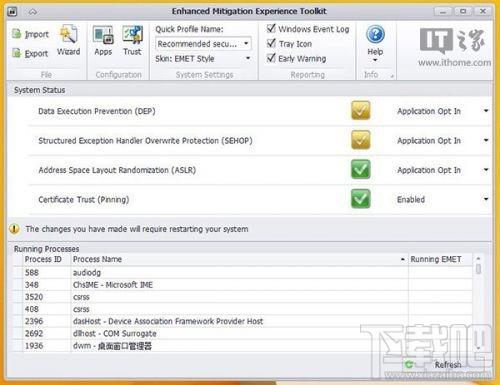Click the SEHOP protection label
The width and height of the screenshot is (500, 385).
point(145,141)
